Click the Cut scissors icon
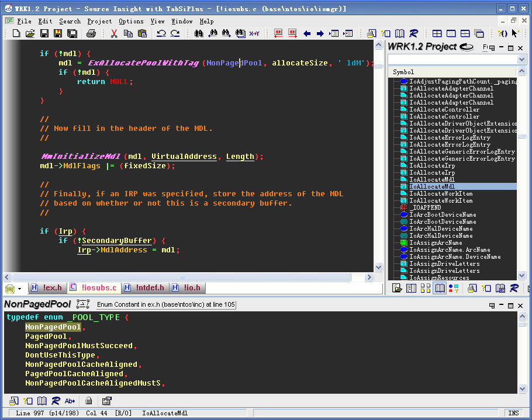The width and height of the screenshot is (532, 420). tap(114, 33)
